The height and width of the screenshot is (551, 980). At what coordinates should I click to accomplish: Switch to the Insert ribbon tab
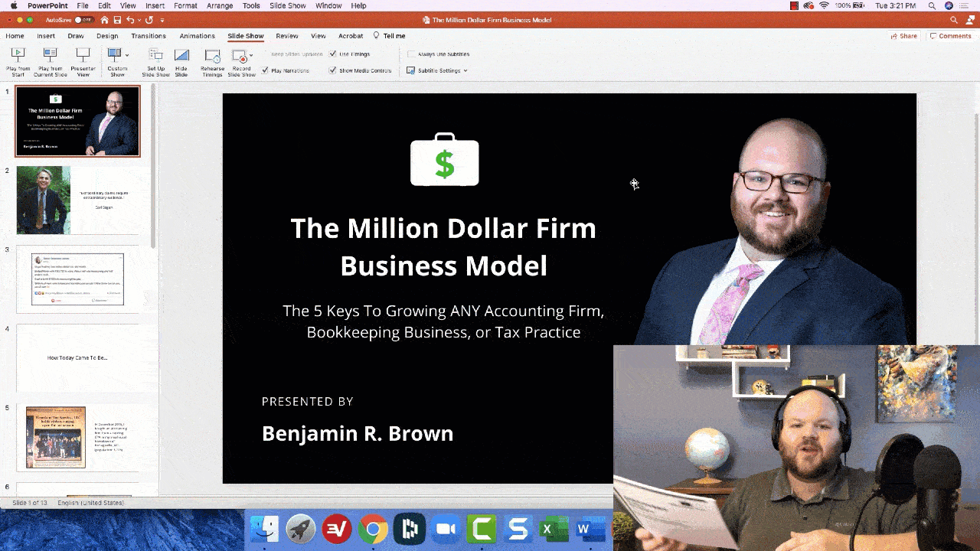[46, 36]
